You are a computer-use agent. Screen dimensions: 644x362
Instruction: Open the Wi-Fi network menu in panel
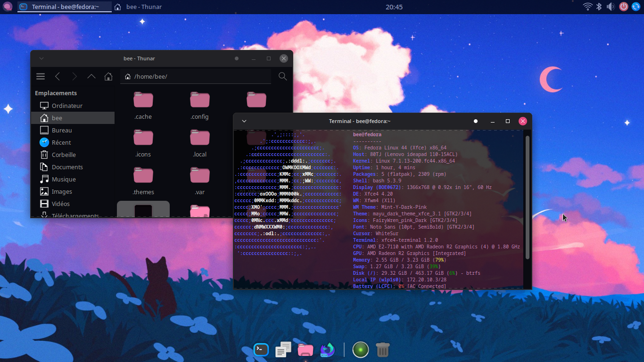point(587,7)
